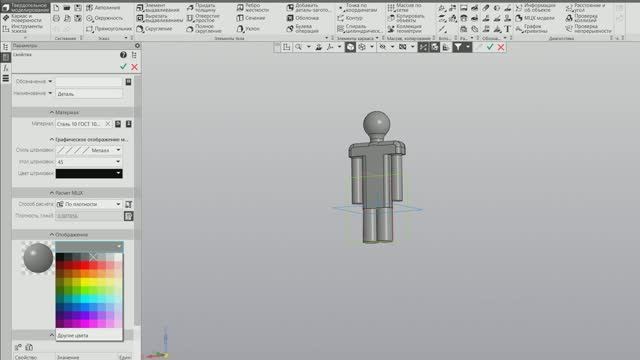Open a file with folder icon
This screenshot has width=640, height=360.
67,8
